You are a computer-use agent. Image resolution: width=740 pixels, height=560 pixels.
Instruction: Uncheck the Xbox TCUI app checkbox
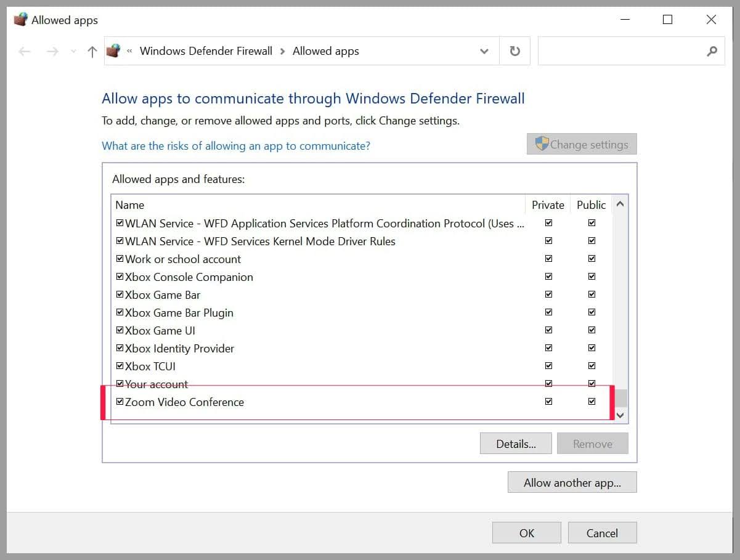pos(120,366)
